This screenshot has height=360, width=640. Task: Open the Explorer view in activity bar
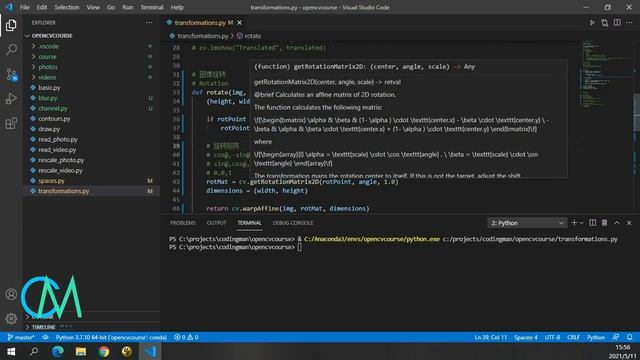[x=11, y=25]
